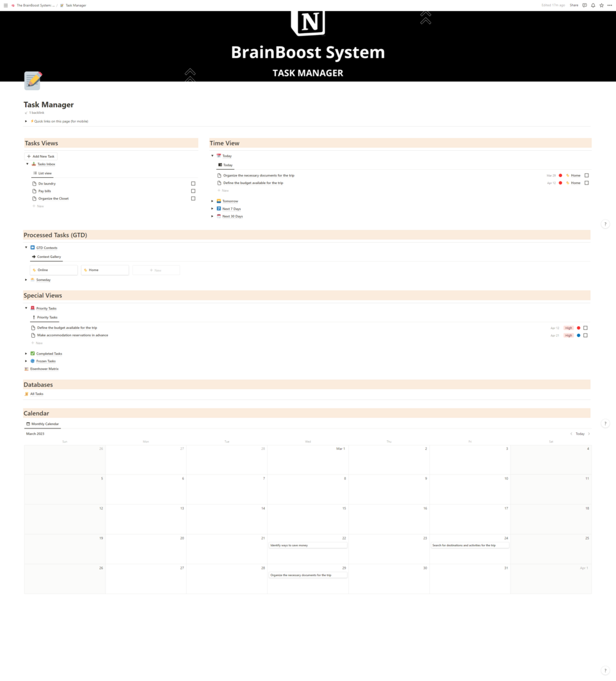This screenshot has height=681, width=616.
Task: Collapse the GTD Contexts toggle
Action: [x=26, y=248]
